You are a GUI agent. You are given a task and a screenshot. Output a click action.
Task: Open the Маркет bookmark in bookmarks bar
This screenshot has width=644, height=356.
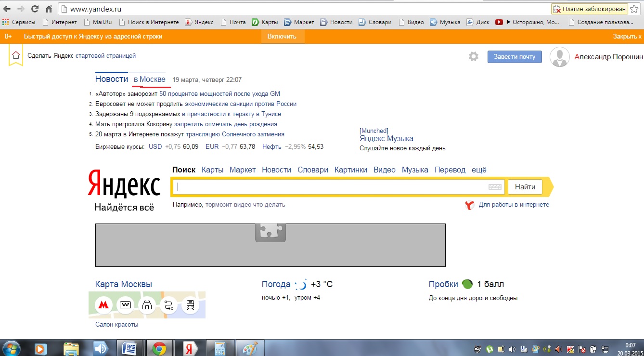point(299,22)
